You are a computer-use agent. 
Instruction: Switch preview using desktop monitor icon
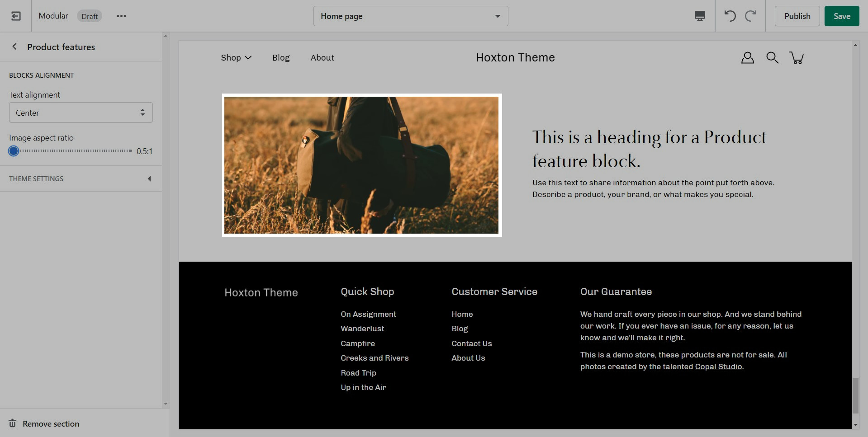[699, 16]
